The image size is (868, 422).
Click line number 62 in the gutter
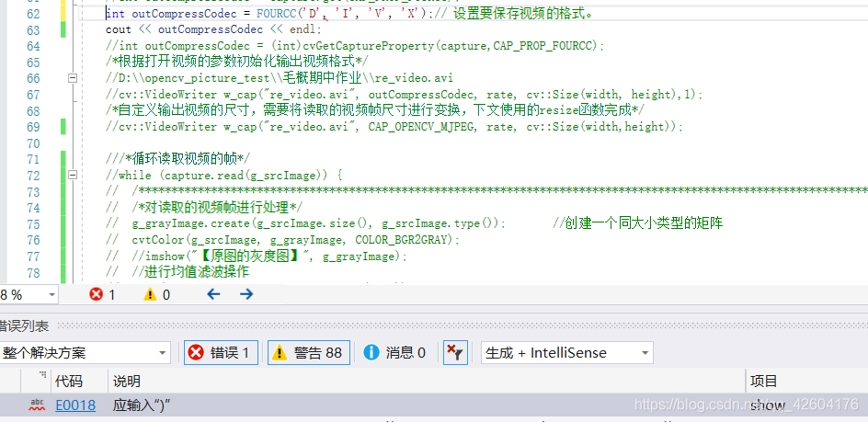33,13
